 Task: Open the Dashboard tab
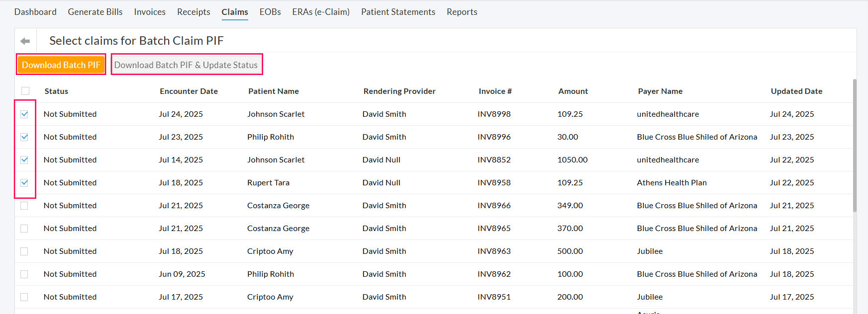tap(35, 12)
